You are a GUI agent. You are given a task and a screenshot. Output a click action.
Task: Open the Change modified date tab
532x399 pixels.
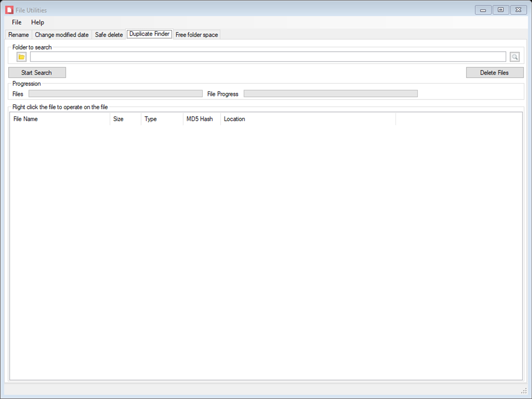click(61, 34)
